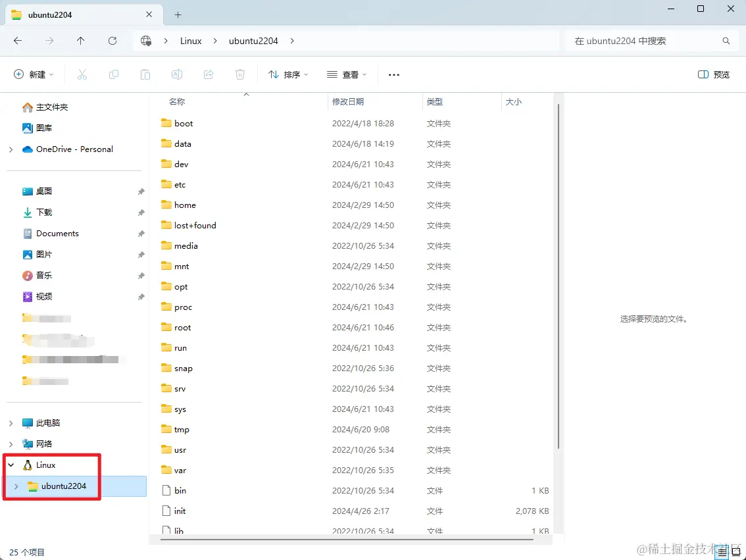This screenshot has width=746, height=560.
Task: Click the Forward navigation arrow
Action: click(x=49, y=41)
